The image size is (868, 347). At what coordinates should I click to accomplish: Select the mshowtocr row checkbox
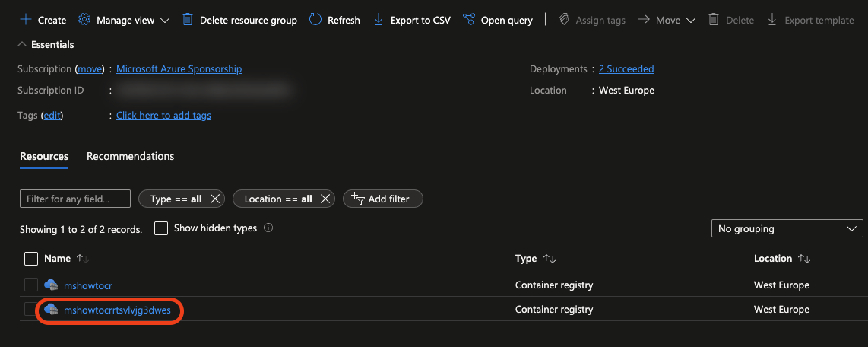32,285
